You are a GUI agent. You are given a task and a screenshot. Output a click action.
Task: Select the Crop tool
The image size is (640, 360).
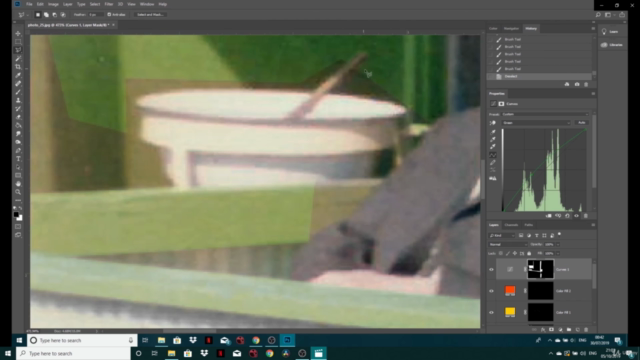click(18, 67)
